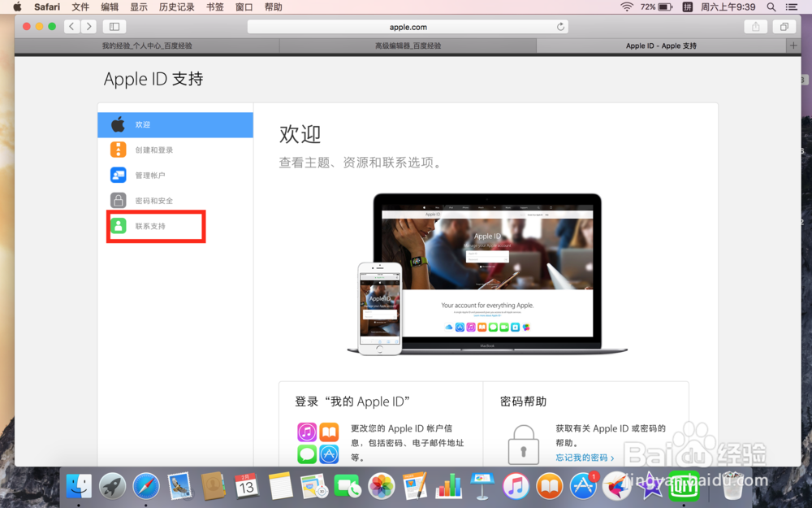Click the padlock icon under 密码帮助
The width and height of the screenshot is (812, 508).
pos(524,445)
